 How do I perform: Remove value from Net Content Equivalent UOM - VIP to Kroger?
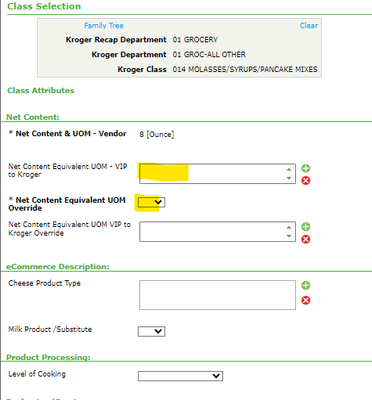click(306, 181)
